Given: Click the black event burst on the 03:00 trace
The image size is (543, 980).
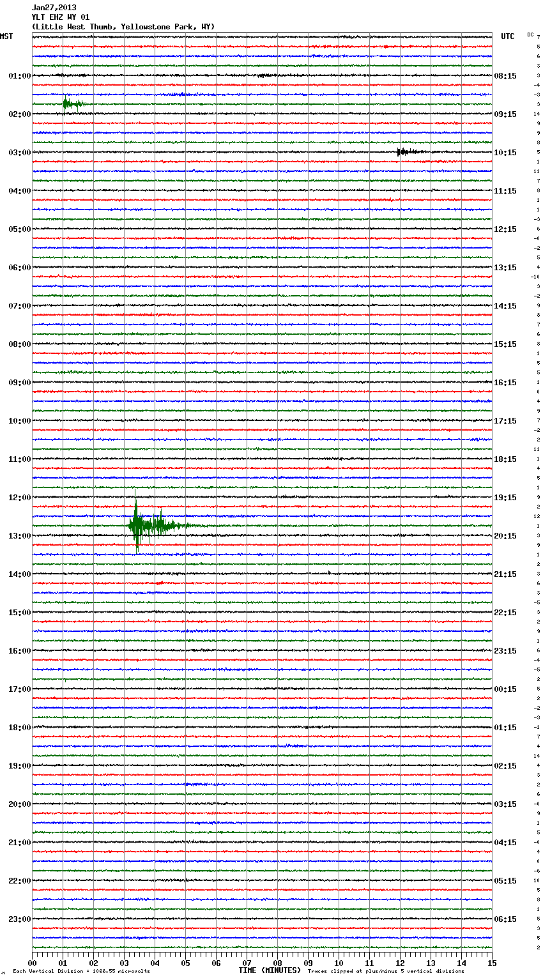Looking at the screenshot, I should 412,152.
